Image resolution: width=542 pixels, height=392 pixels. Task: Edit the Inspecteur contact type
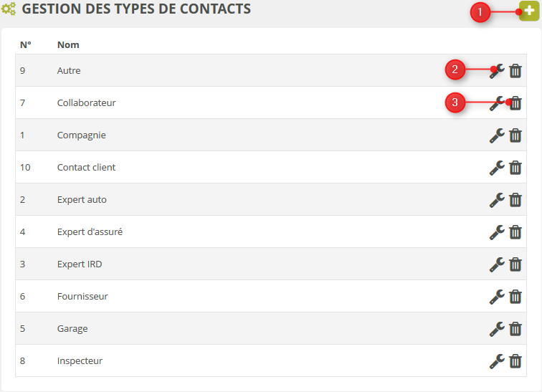click(497, 360)
